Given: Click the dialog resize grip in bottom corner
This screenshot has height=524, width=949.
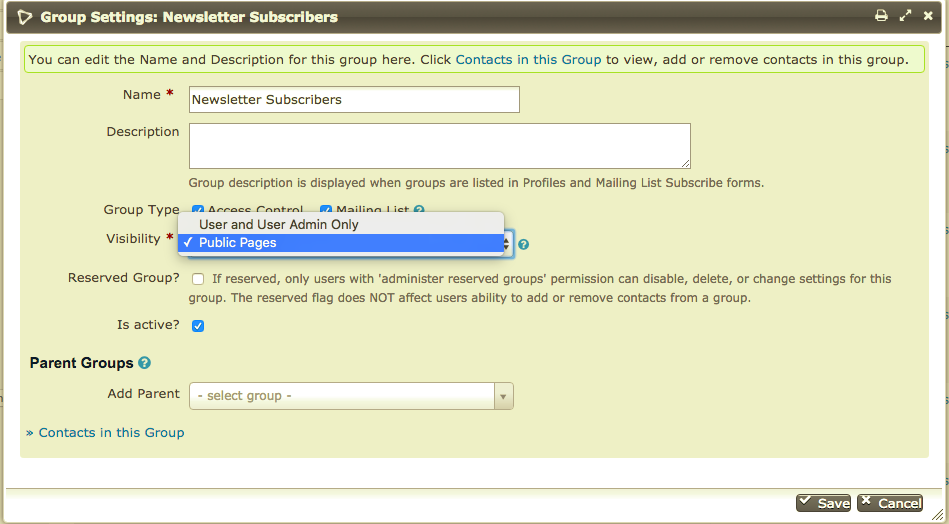Looking at the screenshot, I should pos(937,514).
